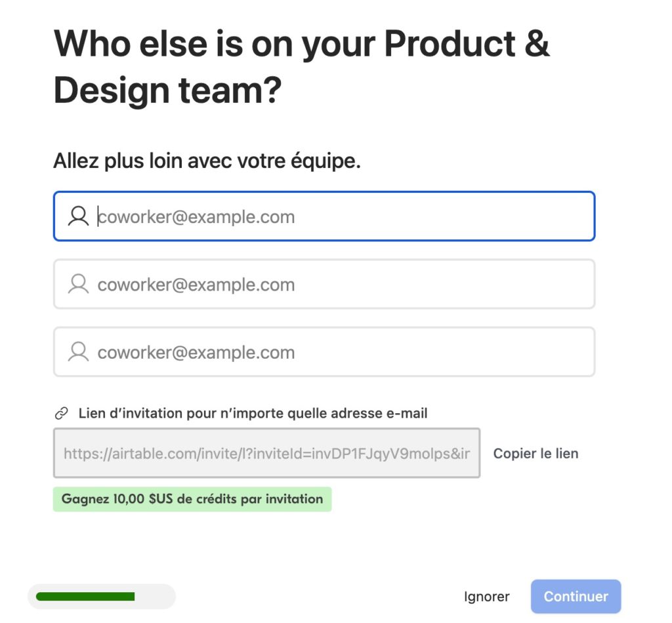Click the green credits reward badge
Viewport: 672px width, 623px height.
click(x=192, y=499)
